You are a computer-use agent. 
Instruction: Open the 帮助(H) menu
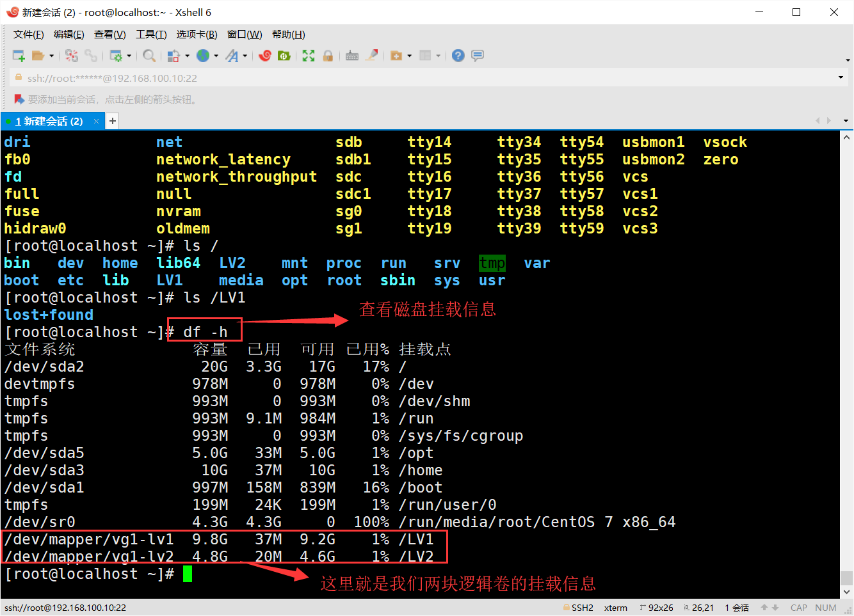coord(288,35)
